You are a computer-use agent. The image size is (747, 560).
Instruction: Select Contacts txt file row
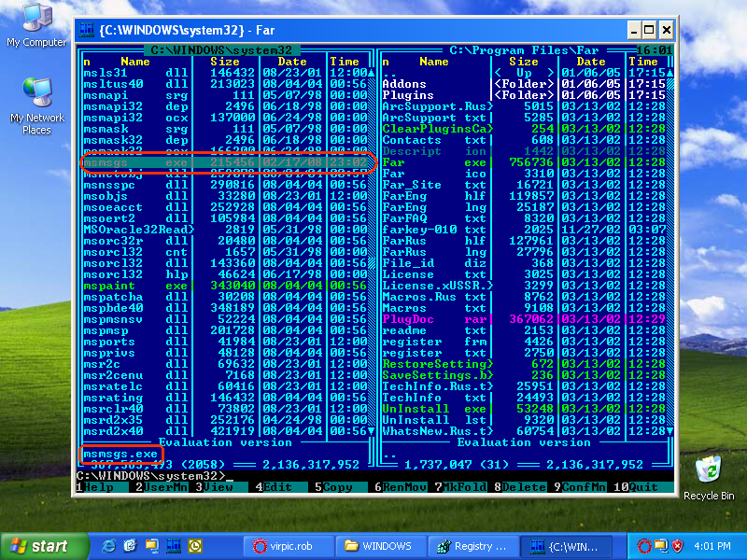click(524, 140)
